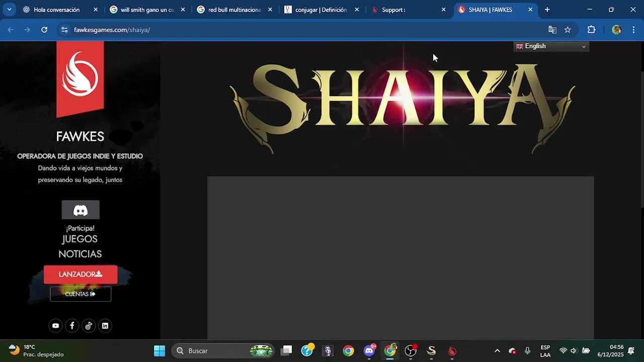The width and height of the screenshot is (644, 362).
Task: Open a new browser tab
Action: (547, 10)
